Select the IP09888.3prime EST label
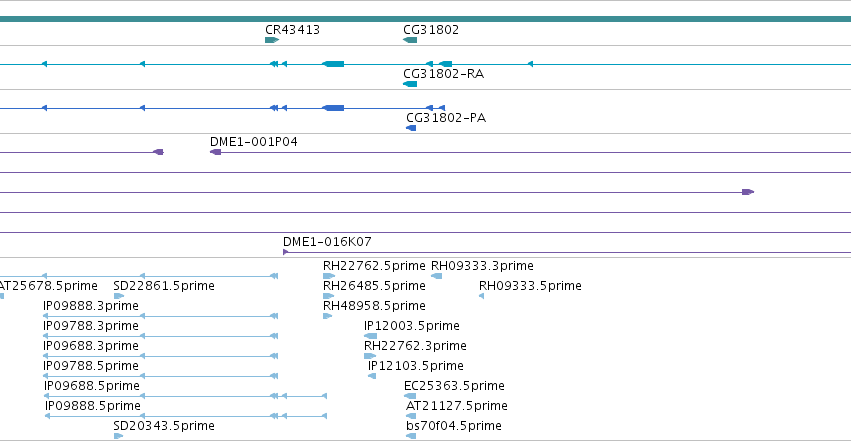Screen dimensions: 851x441 pos(91,306)
